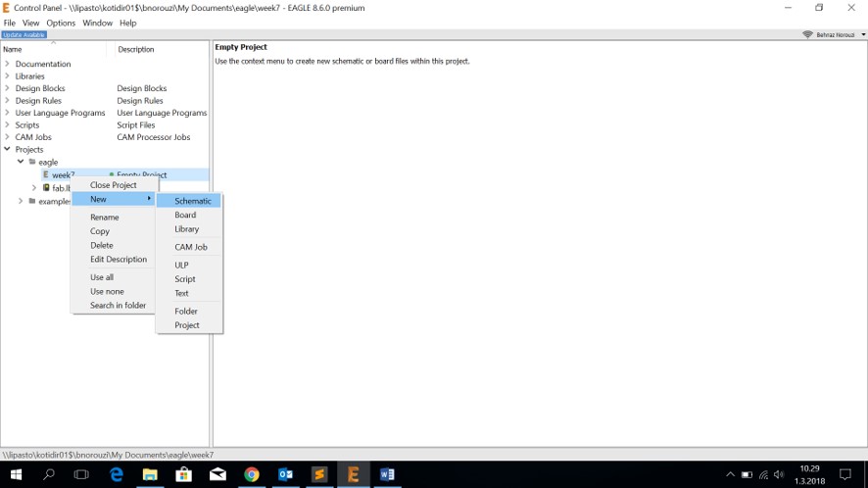Select Close Project in context menu
This screenshot has width=868, height=488.
pos(114,185)
